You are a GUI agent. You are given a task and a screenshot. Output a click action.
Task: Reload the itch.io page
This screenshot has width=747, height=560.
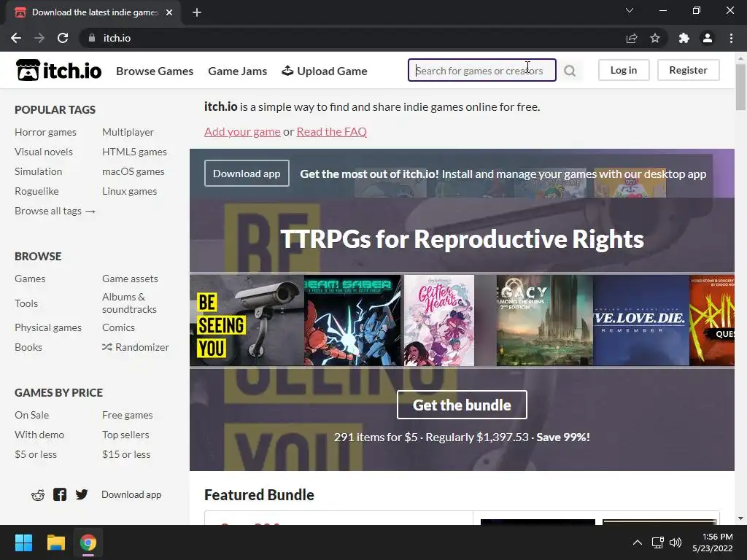point(63,38)
